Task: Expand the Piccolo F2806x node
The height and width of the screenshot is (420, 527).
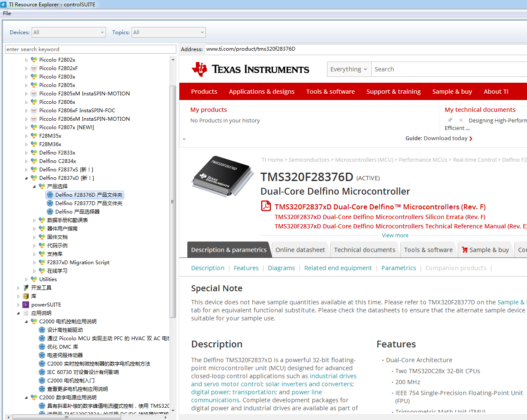Action: tap(26, 102)
